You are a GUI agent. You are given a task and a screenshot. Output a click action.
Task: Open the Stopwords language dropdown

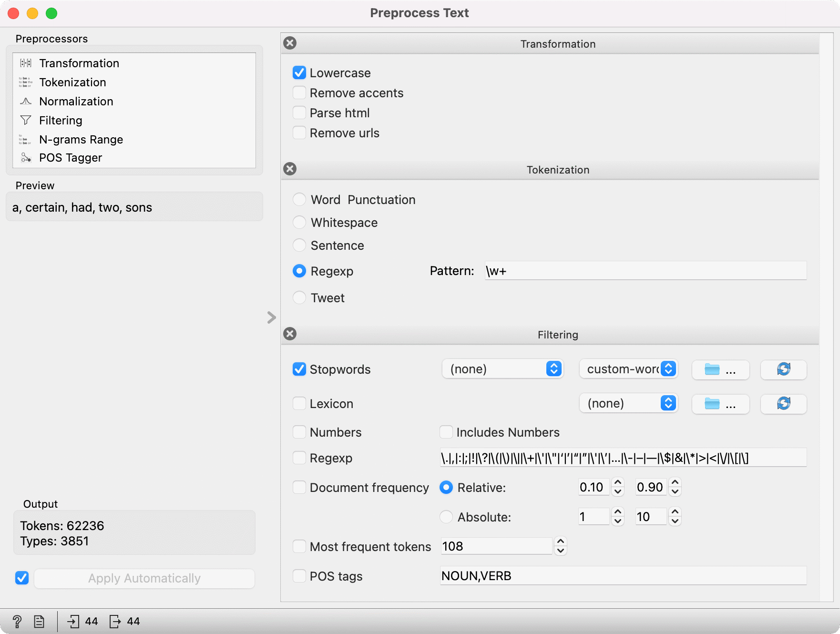point(502,369)
